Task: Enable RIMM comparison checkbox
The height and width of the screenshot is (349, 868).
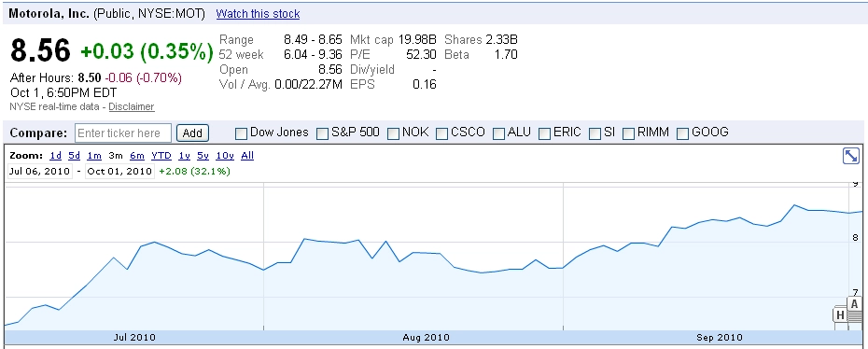Action: pos(628,133)
